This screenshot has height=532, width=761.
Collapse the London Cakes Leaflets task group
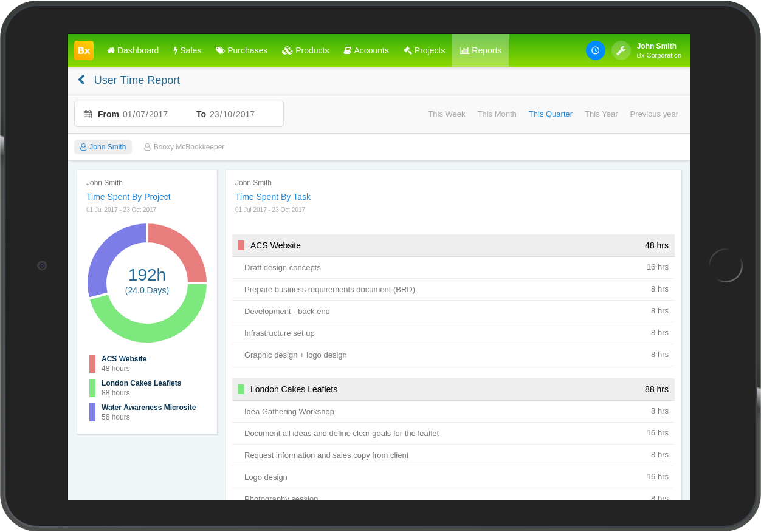pyautogui.click(x=453, y=389)
